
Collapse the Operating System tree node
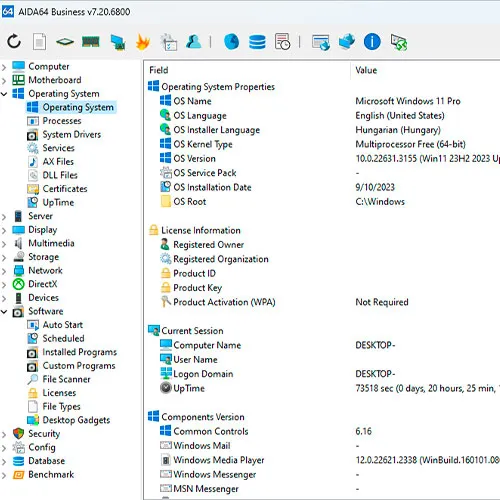pos(4,94)
